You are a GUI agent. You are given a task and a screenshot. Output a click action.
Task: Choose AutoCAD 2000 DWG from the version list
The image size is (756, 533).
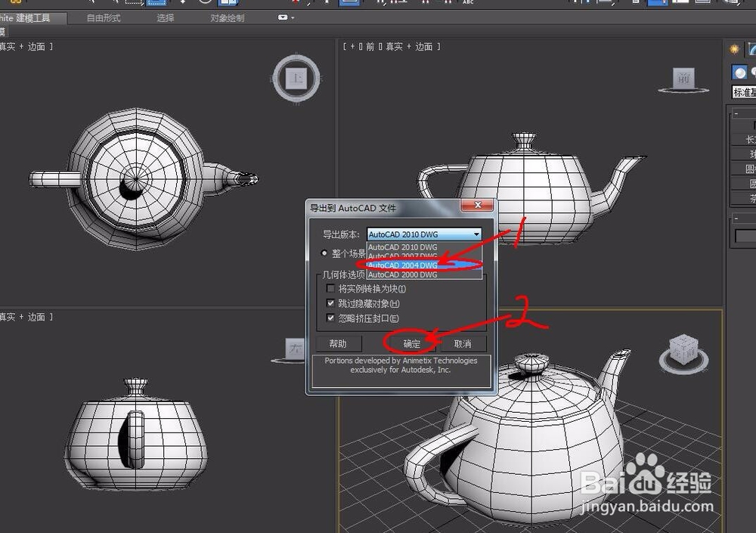point(424,274)
